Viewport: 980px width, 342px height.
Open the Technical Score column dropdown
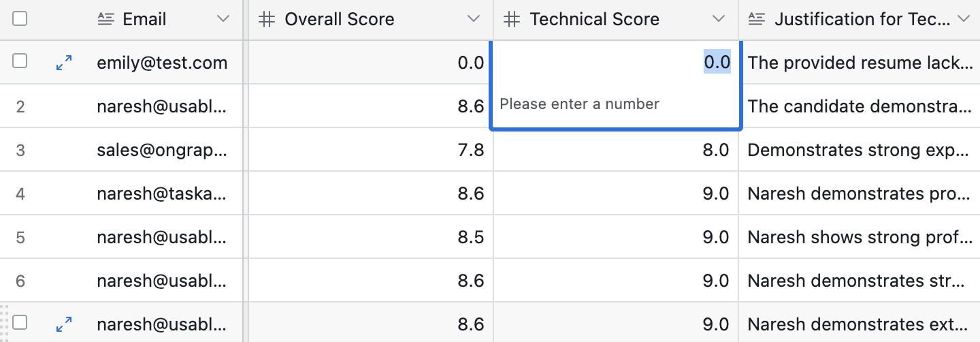(719, 20)
